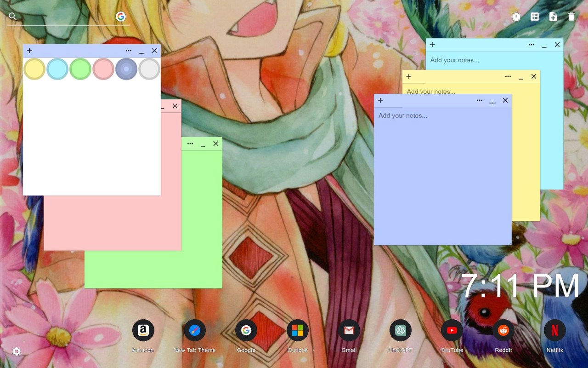Minimize the purple note
Viewport: 588px width, 368px height.
click(492, 101)
